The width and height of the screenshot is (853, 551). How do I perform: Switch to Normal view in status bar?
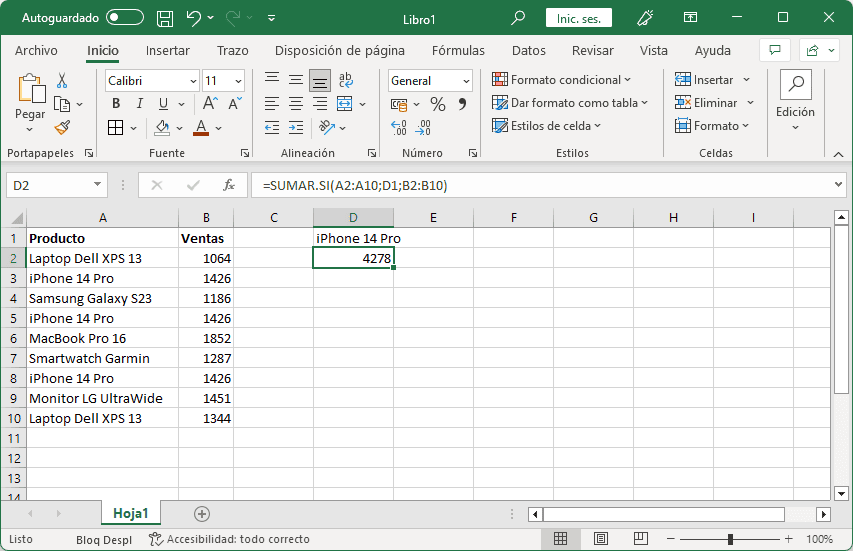coord(560,538)
